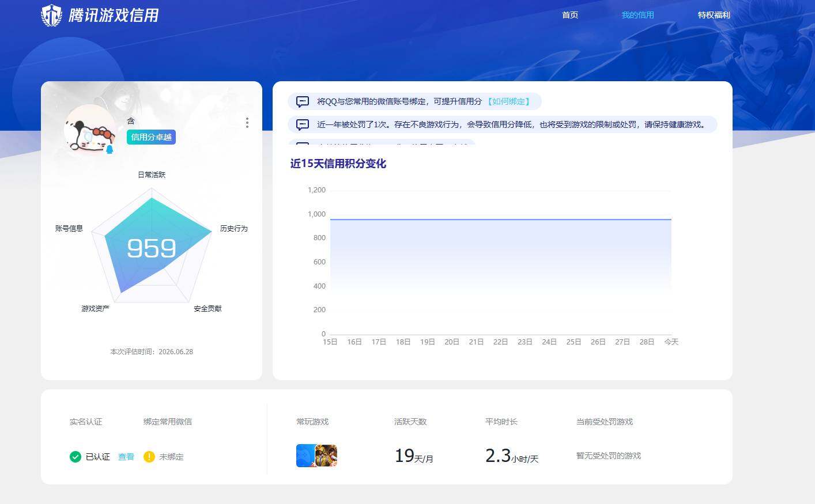815x504 pixels.
Task: Click 近15天信用积分变化 heading
Action: pos(338,164)
